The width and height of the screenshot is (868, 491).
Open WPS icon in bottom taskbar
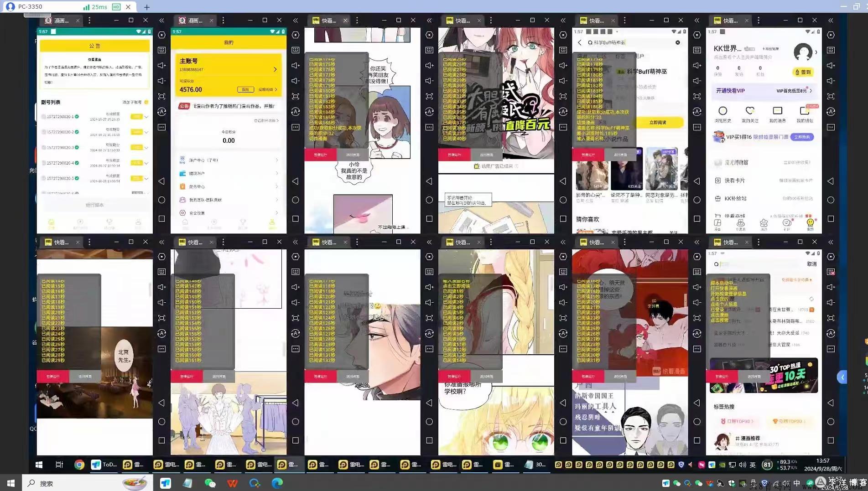point(232,483)
